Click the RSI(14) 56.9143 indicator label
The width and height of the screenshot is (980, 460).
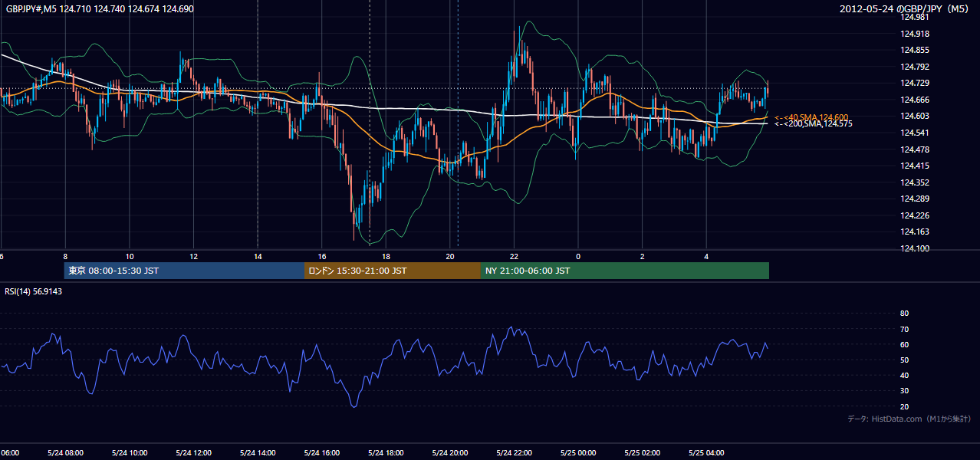pos(33,291)
